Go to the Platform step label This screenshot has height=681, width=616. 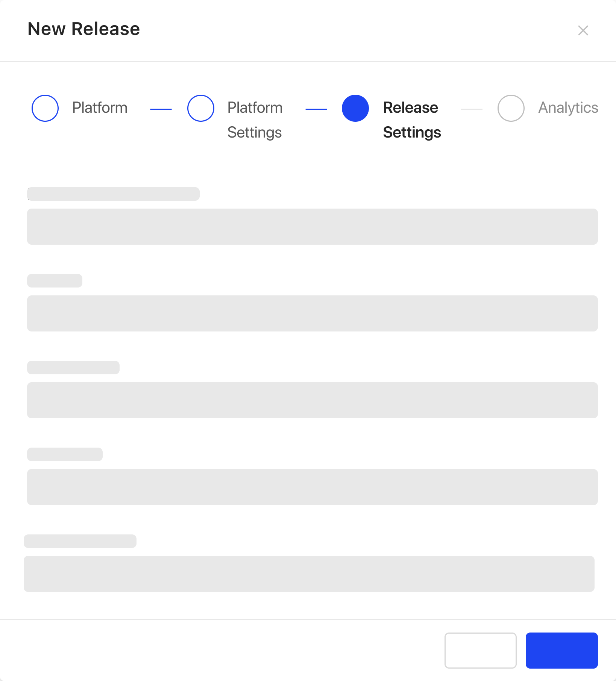100,108
